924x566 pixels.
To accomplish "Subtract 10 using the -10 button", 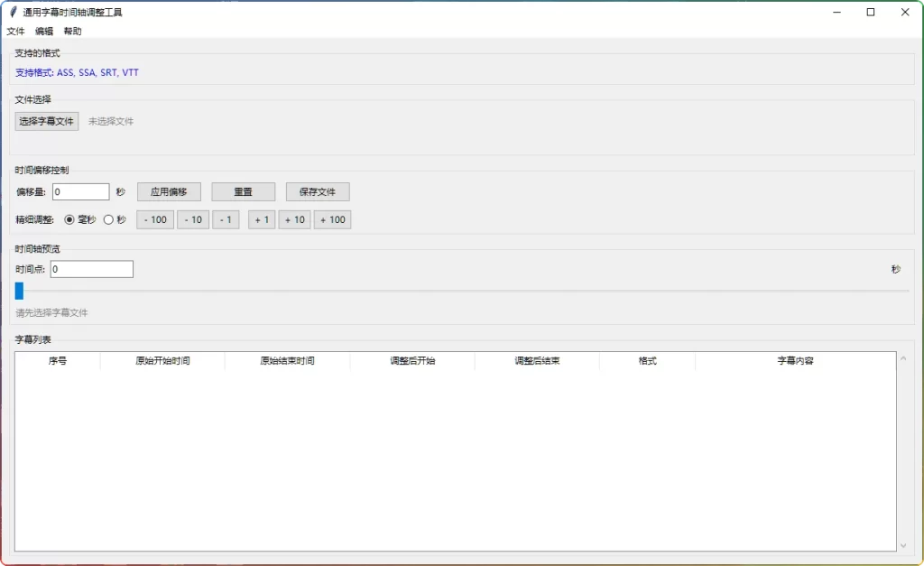I will point(192,219).
